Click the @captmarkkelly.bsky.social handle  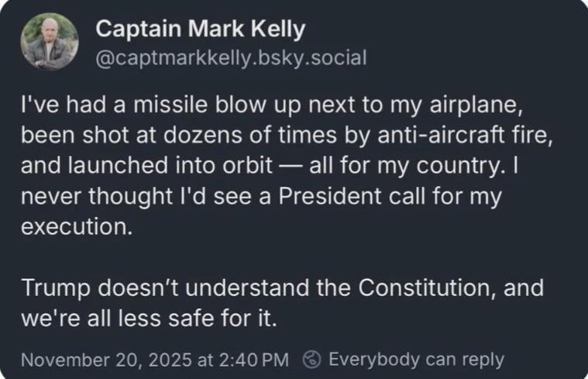(x=230, y=57)
